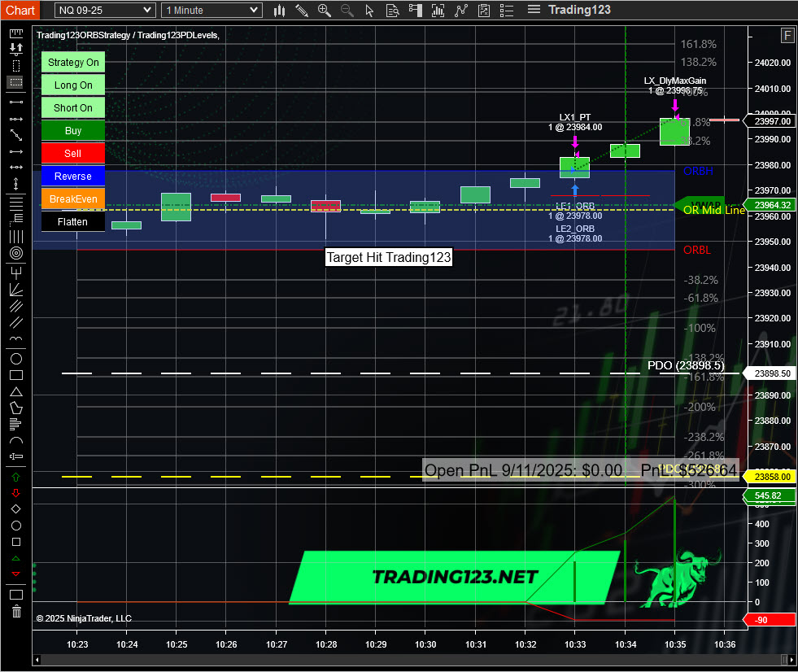
Task: Select the Rectangle shape tool
Action: [x=15, y=375]
